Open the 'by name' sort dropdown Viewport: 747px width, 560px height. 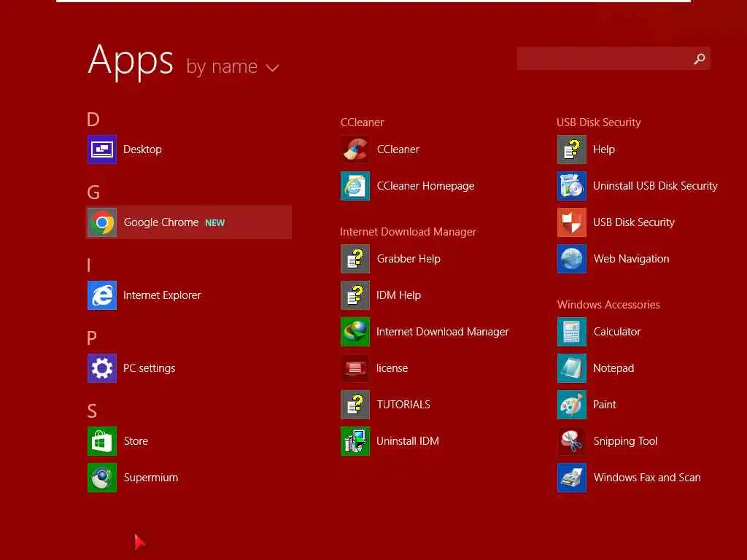(233, 67)
